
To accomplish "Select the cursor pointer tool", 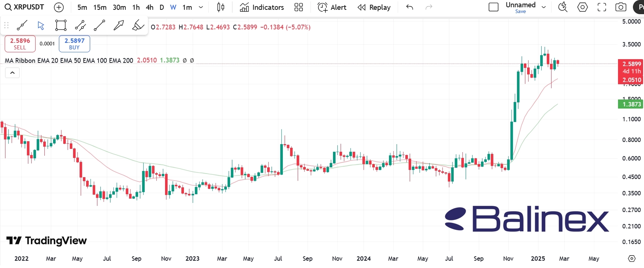I will tap(41, 25).
